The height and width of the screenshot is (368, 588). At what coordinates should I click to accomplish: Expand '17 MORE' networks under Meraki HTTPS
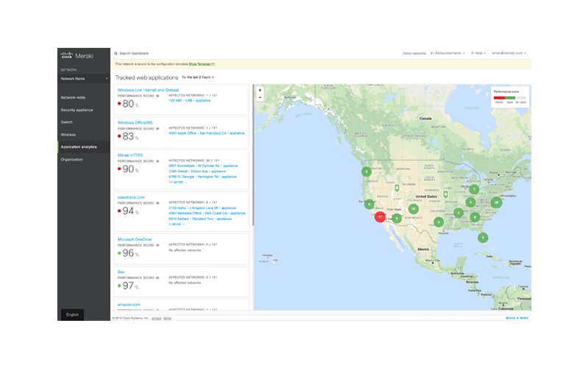pyautogui.click(x=177, y=182)
